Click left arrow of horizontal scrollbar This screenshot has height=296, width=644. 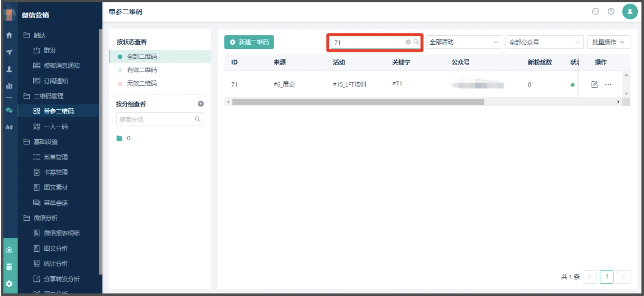click(228, 102)
